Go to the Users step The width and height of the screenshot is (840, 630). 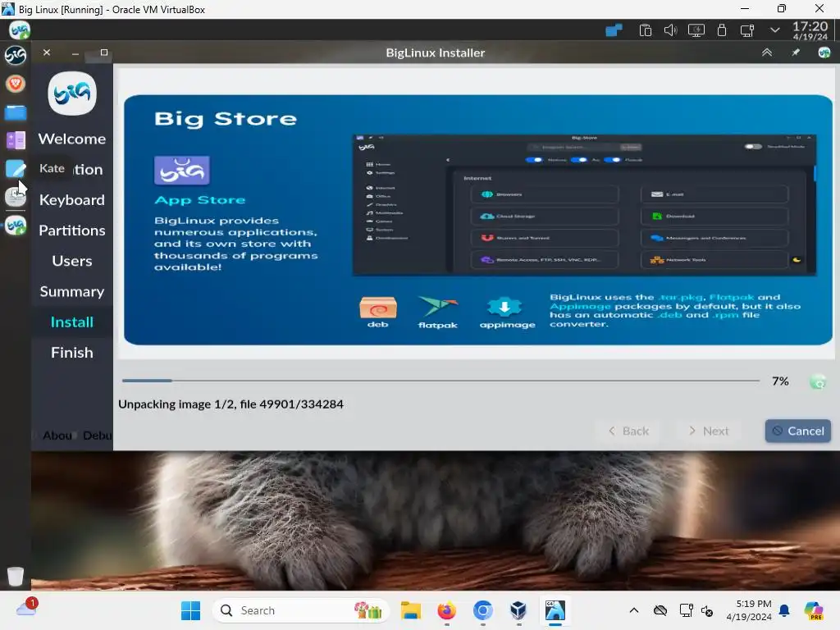point(72,261)
